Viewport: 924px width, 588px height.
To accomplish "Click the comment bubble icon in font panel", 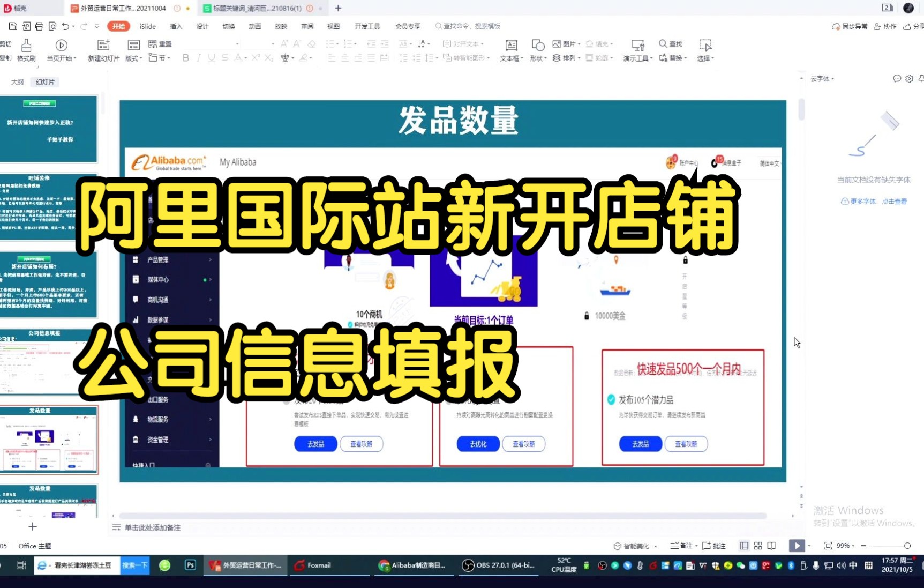I will (x=897, y=79).
